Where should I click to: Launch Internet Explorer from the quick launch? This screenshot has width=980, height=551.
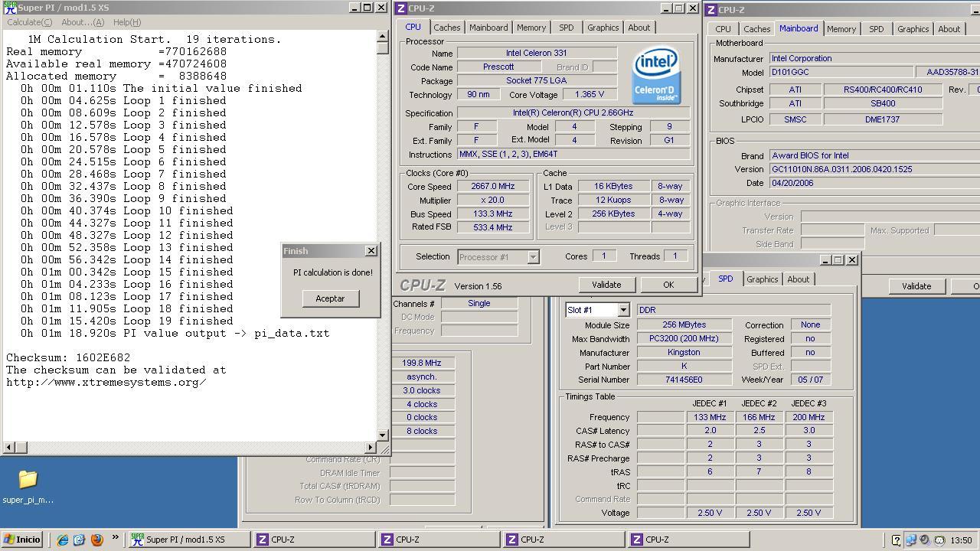[x=63, y=540]
